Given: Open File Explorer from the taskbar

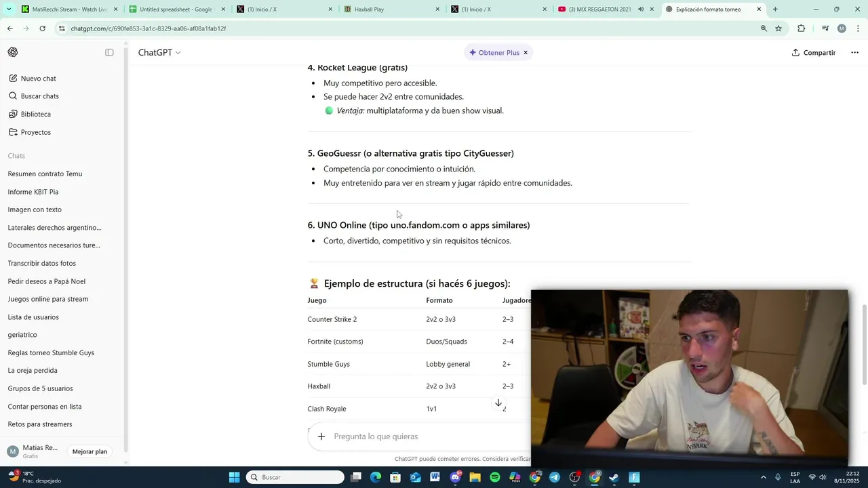Looking at the screenshot, I should (x=475, y=477).
